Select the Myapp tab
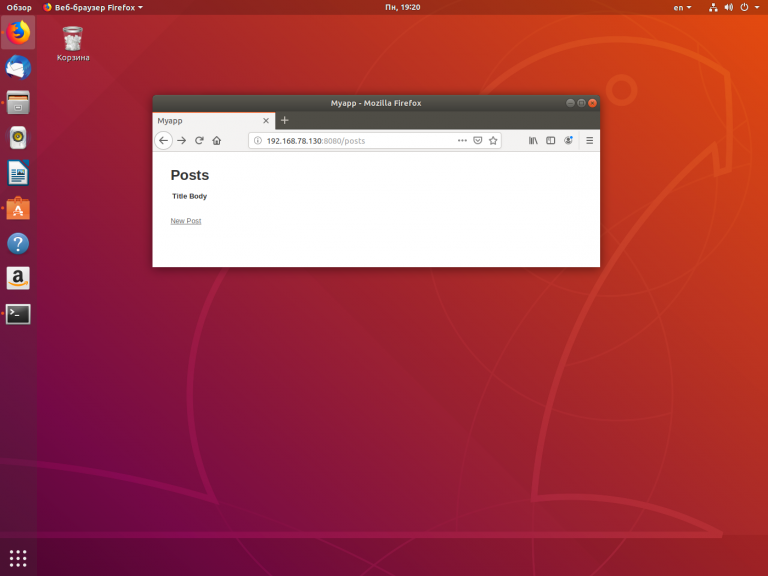Image resolution: width=768 pixels, height=576 pixels. coord(214,120)
